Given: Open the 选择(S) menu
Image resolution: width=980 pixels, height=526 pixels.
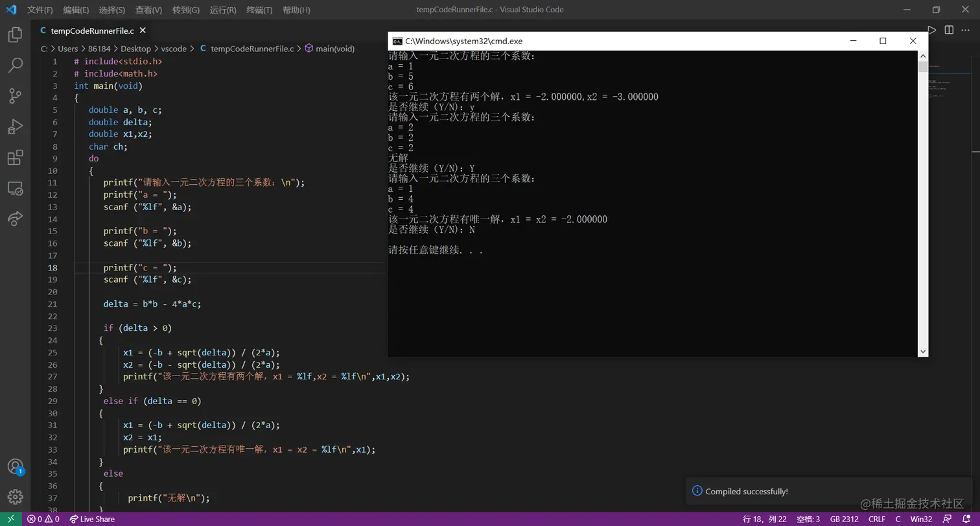Looking at the screenshot, I should tap(112, 10).
